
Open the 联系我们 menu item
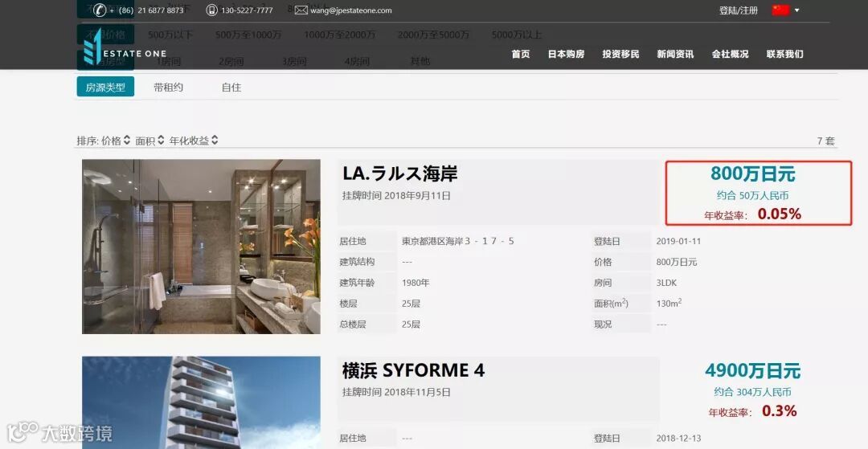tap(785, 54)
